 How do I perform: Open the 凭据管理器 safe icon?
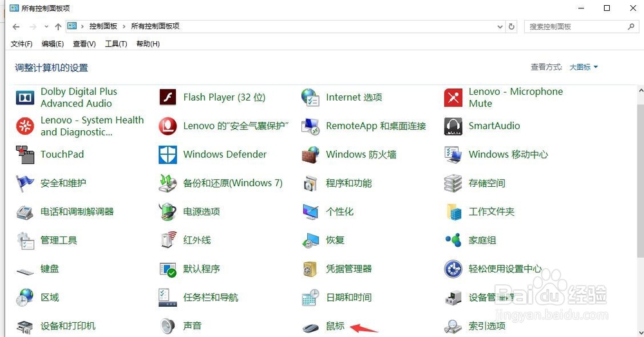[310, 269]
